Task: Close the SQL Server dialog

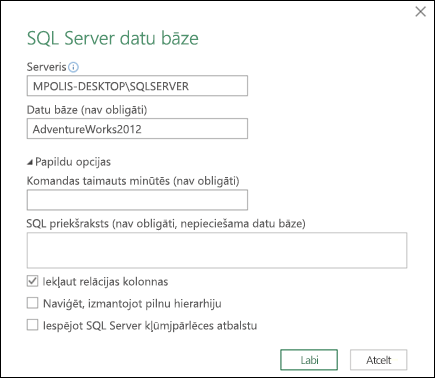Action: [x=420, y=12]
